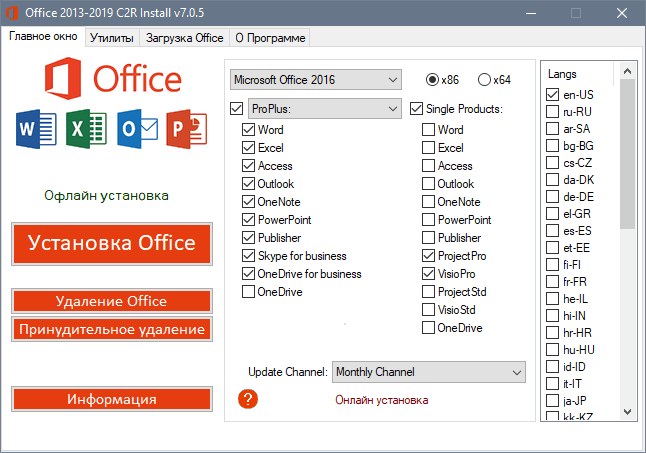Check OneDrive under Single Products
This screenshot has width=646, height=453.
coord(428,328)
